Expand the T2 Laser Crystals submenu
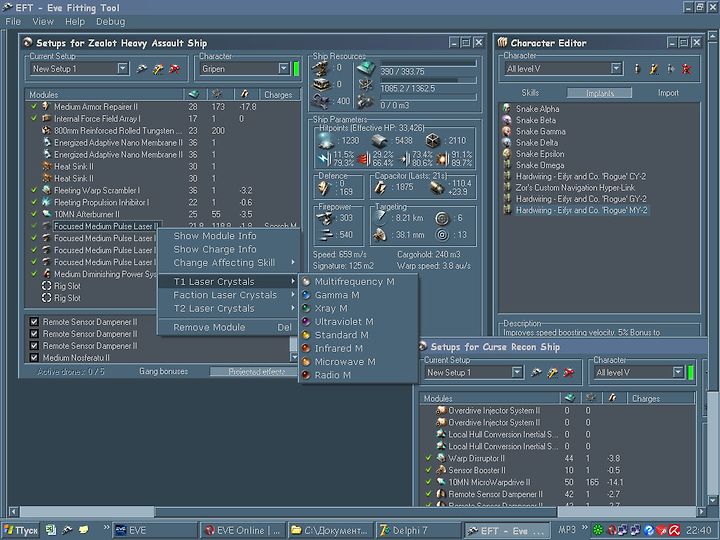720x540 pixels. coord(229,309)
